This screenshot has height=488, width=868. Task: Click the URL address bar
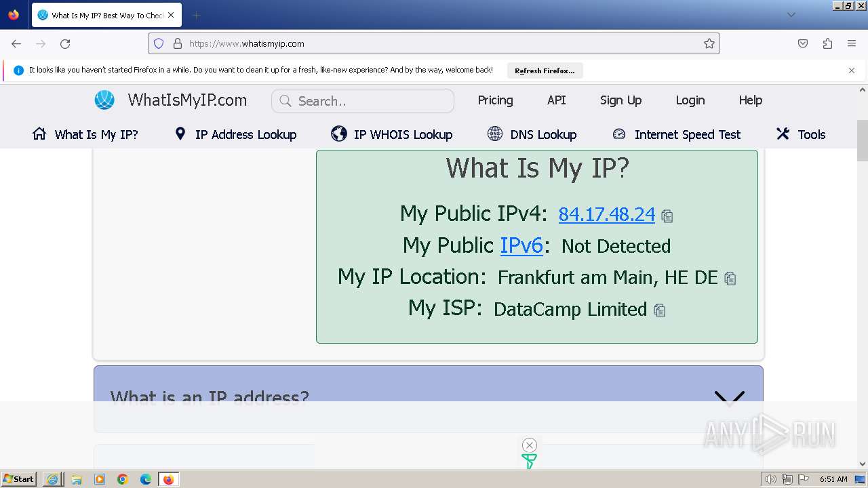coord(434,43)
